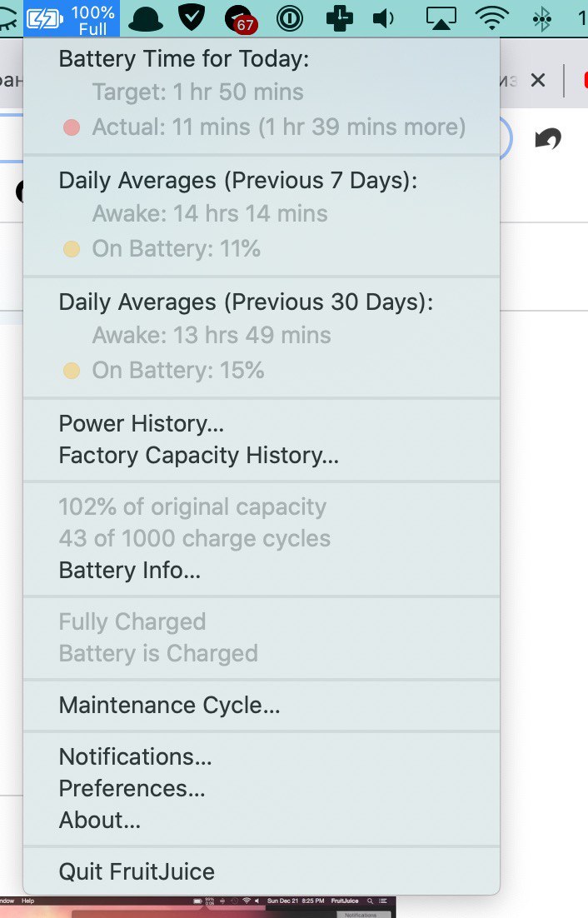Open the Wi-Fi status menu
The height and width of the screenshot is (918, 588).
[x=491, y=18]
